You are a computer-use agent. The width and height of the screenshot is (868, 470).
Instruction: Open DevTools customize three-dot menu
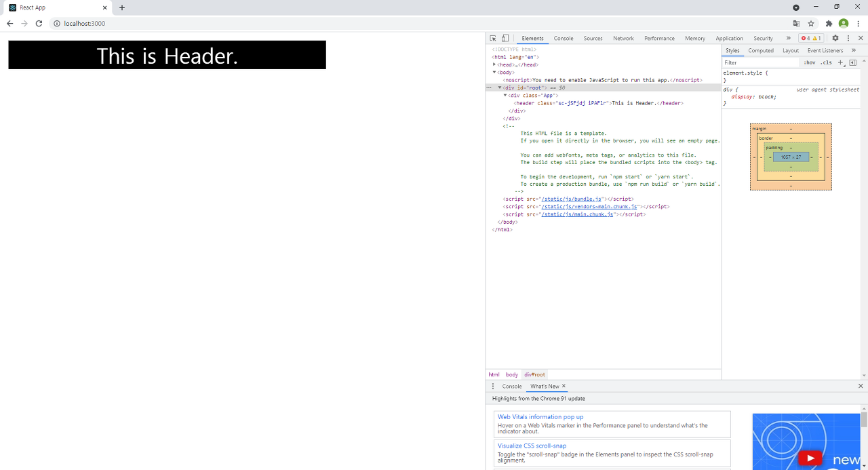tap(848, 38)
